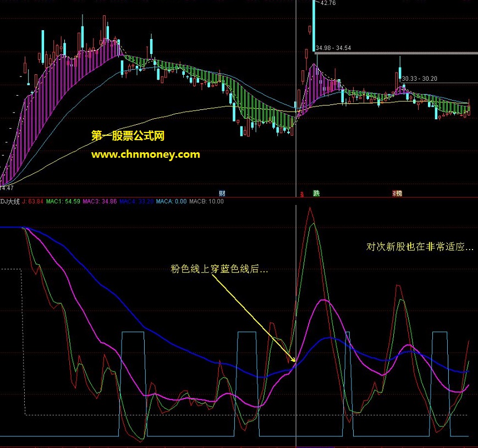Select the MACB: 10.00 indicator value
478x448 pixels.
206,201
